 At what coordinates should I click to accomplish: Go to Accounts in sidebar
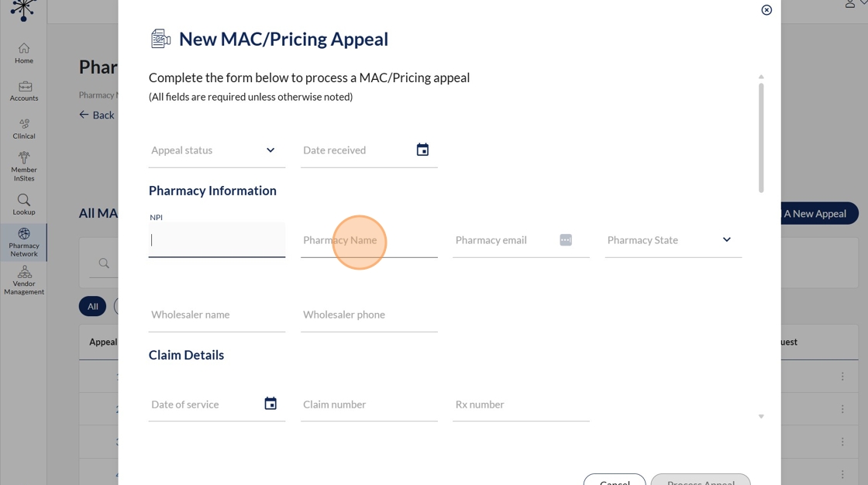click(24, 91)
